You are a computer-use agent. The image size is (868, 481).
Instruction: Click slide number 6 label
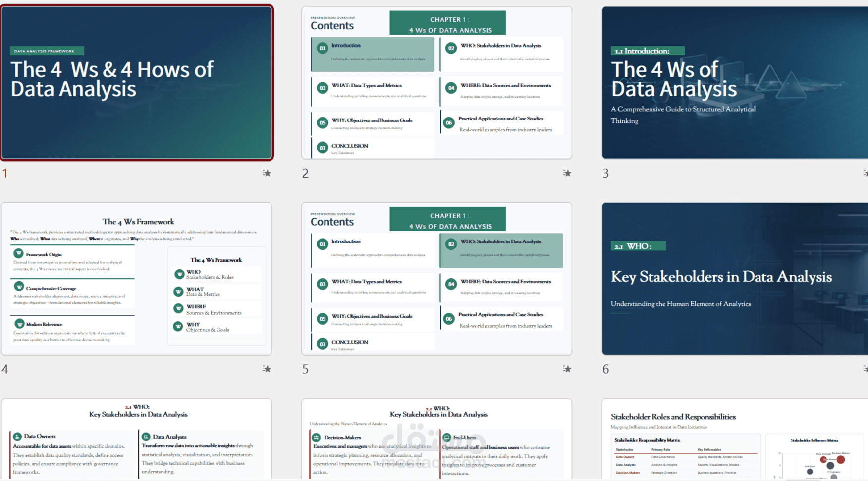tap(605, 369)
